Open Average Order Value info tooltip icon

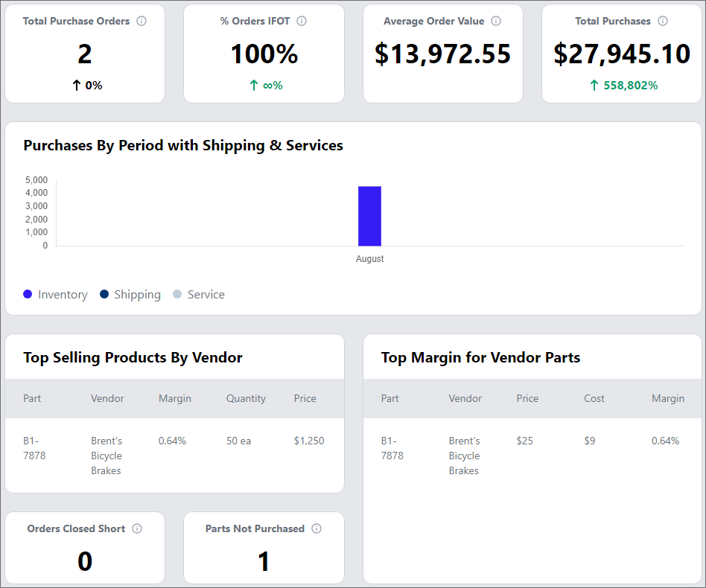(x=496, y=22)
